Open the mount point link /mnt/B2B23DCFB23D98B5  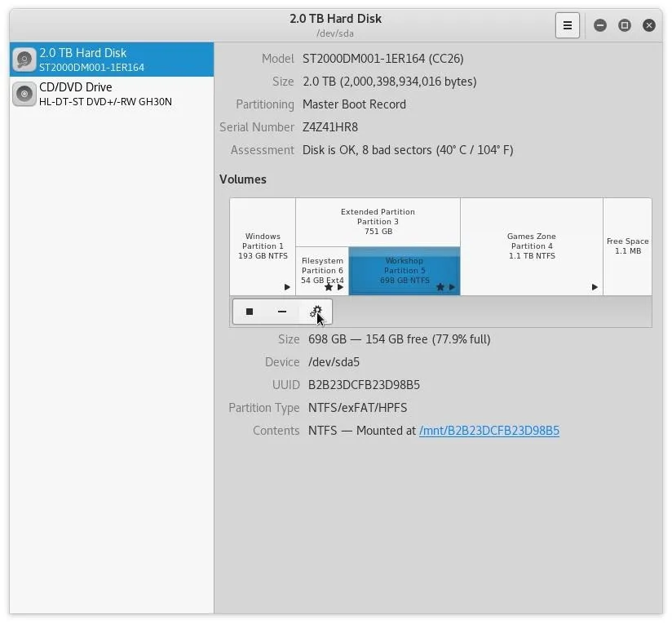click(x=489, y=431)
